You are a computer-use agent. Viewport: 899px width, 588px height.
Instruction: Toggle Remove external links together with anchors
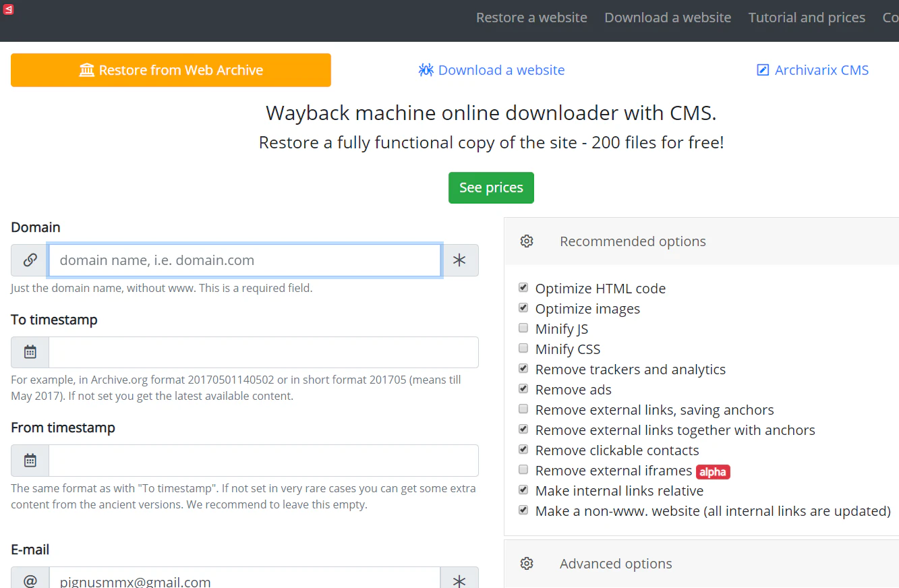pyautogui.click(x=523, y=430)
